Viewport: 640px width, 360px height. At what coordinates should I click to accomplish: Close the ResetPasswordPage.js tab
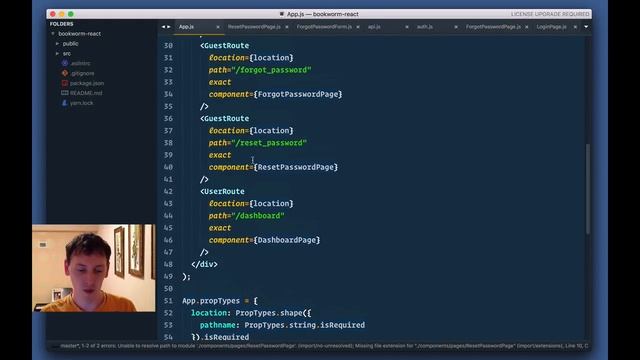(287, 27)
